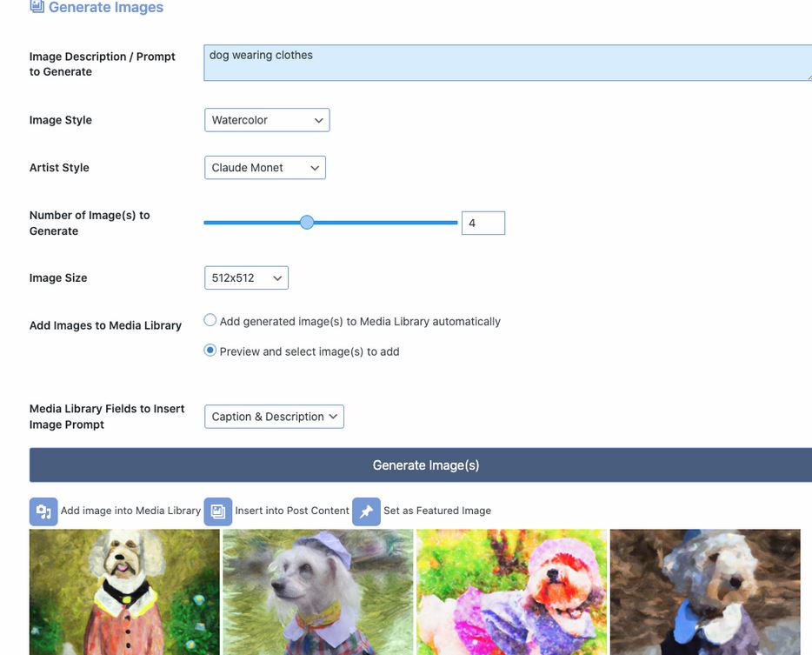Screen dimensions: 812x655
Task: Click the number of images input box
Action: click(483, 224)
